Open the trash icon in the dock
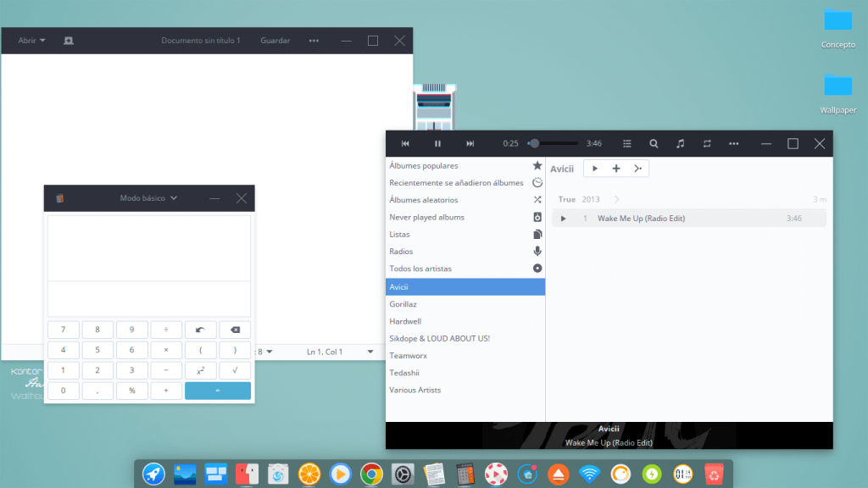 pos(714,474)
